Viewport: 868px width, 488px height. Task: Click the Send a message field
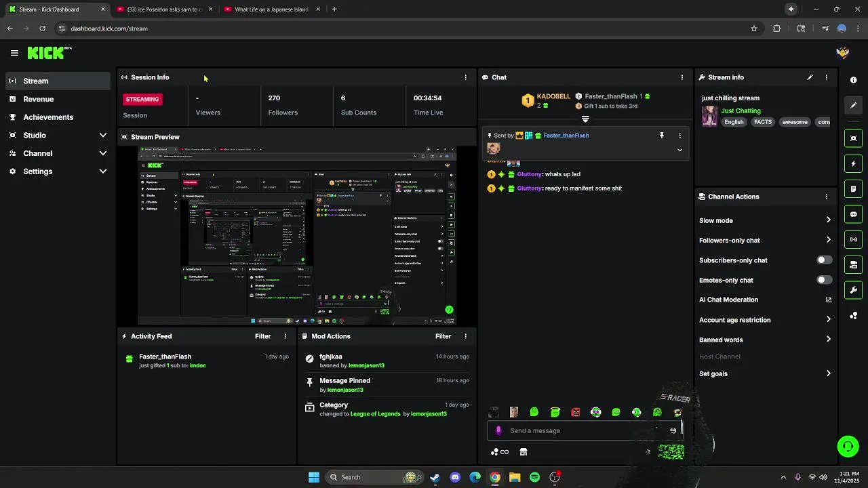click(585, 430)
